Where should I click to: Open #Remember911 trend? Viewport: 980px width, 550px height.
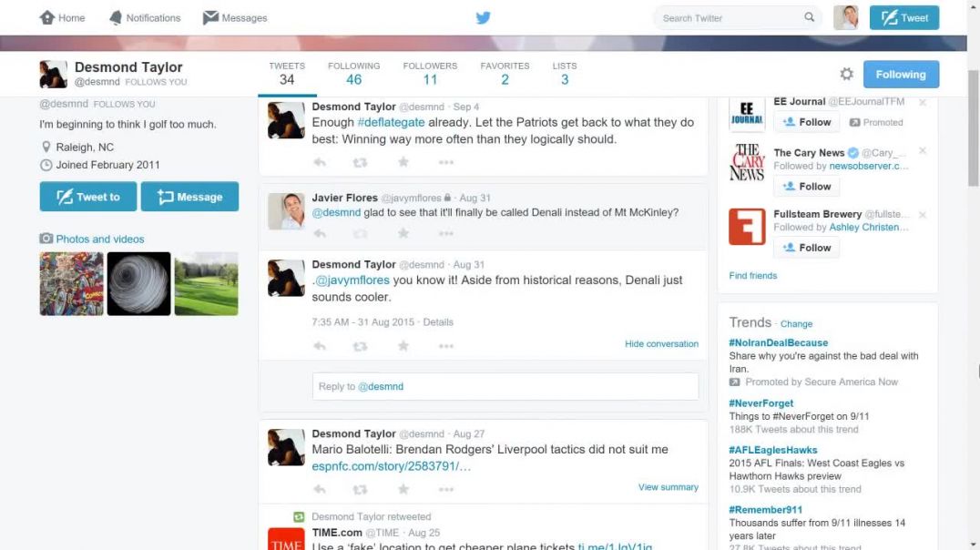pyautogui.click(x=766, y=509)
